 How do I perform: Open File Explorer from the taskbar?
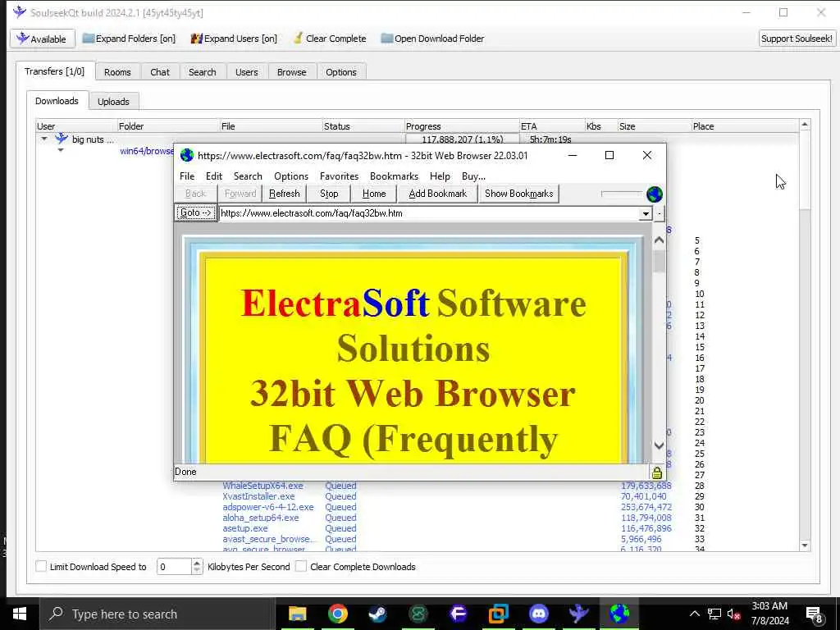click(297, 614)
